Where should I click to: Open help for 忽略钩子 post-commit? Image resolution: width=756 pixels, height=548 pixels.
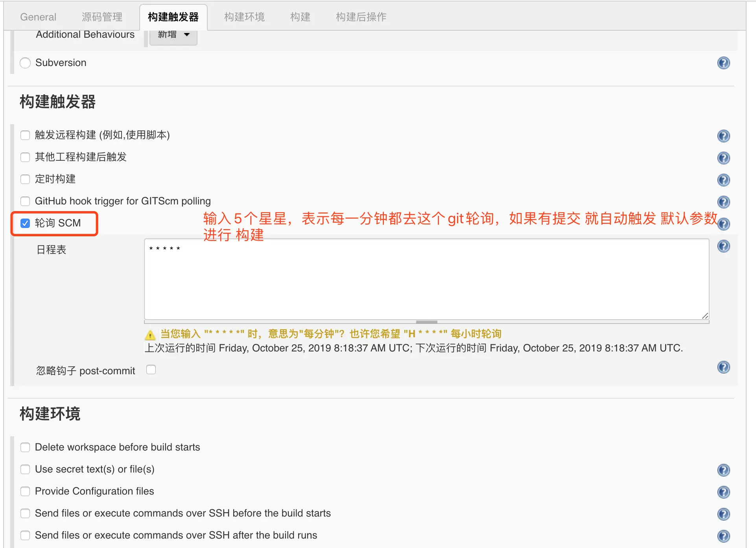click(723, 367)
